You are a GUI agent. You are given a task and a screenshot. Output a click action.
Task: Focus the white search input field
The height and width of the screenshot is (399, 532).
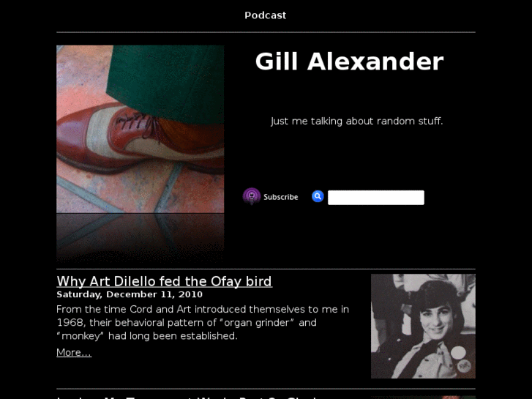[376, 198]
